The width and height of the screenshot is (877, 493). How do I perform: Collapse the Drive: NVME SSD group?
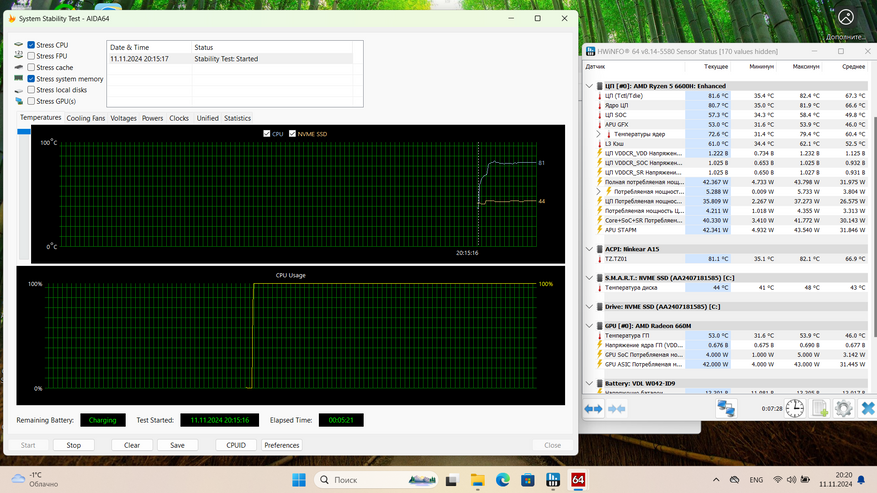[589, 307]
